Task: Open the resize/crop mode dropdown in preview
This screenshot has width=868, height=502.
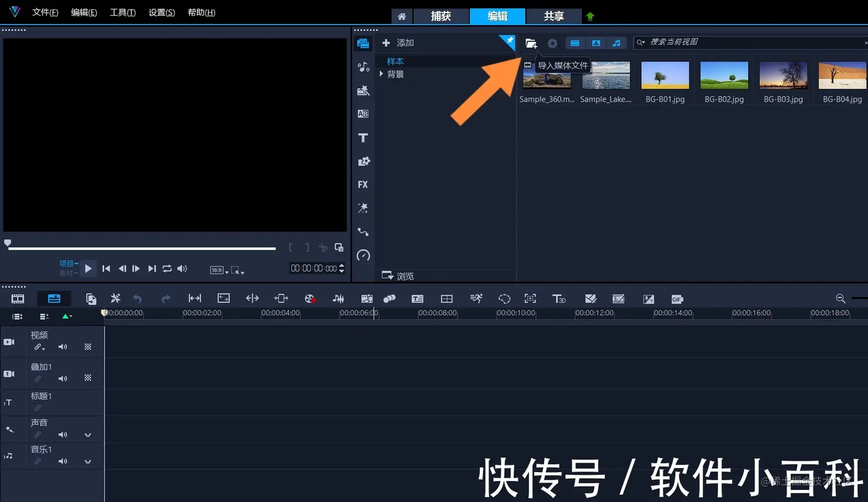Action: pyautogui.click(x=238, y=270)
